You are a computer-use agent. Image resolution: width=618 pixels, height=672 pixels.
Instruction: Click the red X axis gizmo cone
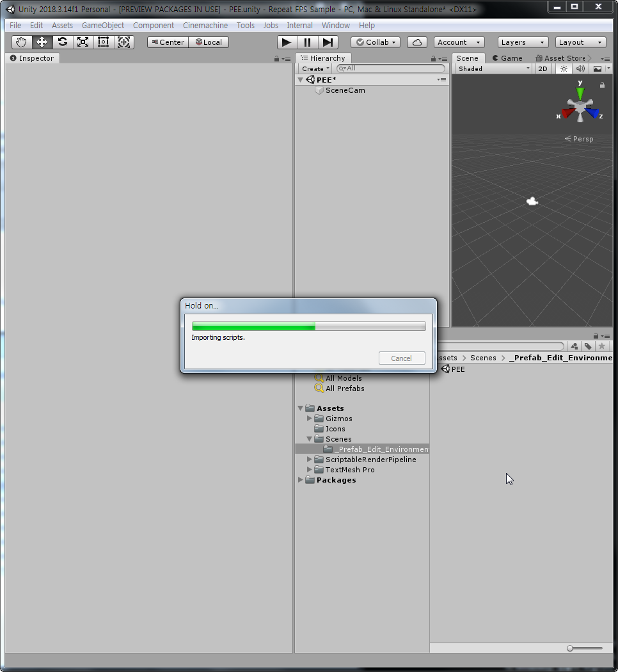click(567, 113)
